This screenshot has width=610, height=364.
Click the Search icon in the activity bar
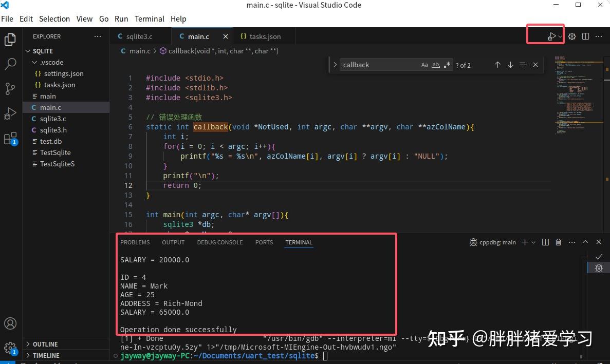pos(10,64)
